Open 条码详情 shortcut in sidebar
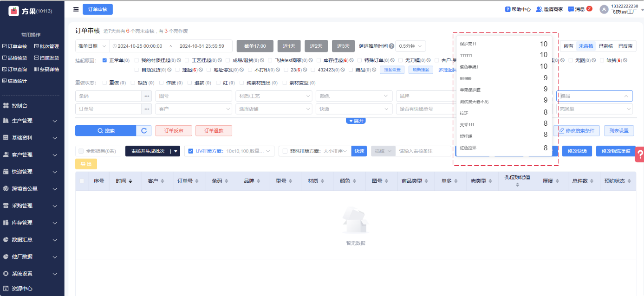The height and width of the screenshot is (296, 644). pyautogui.click(x=46, y=70)
